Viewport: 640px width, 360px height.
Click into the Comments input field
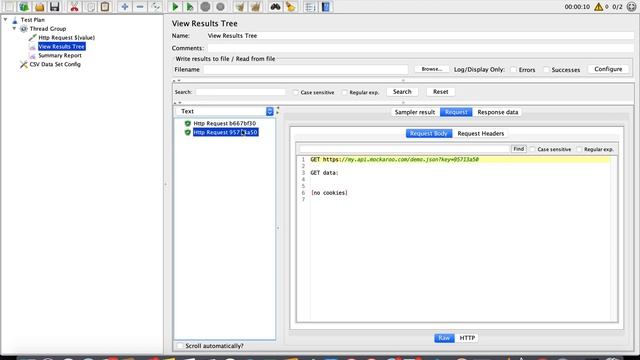pos(420,48)
